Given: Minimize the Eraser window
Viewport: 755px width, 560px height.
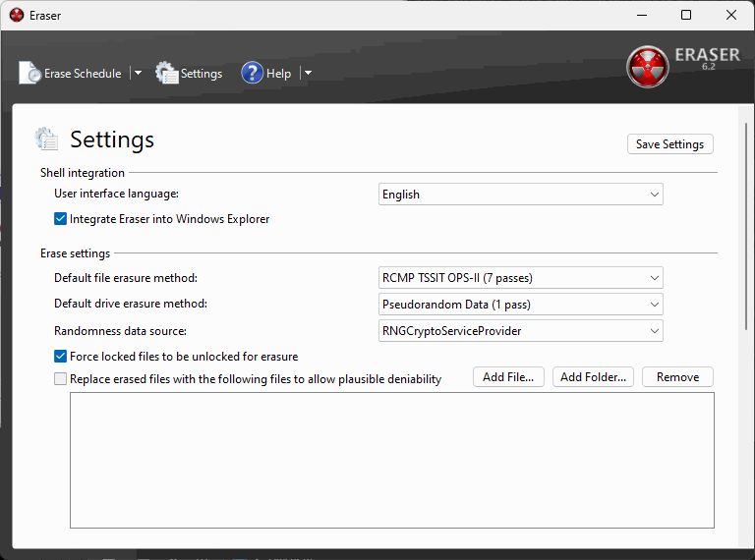Looking at the screenshot, I should [642, 16].
